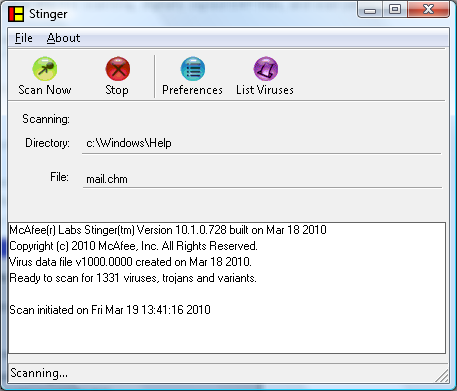Maximize the Stinger window
This screenshot has width=457, height=391.
pyautogui.click(x=395, y=9)
